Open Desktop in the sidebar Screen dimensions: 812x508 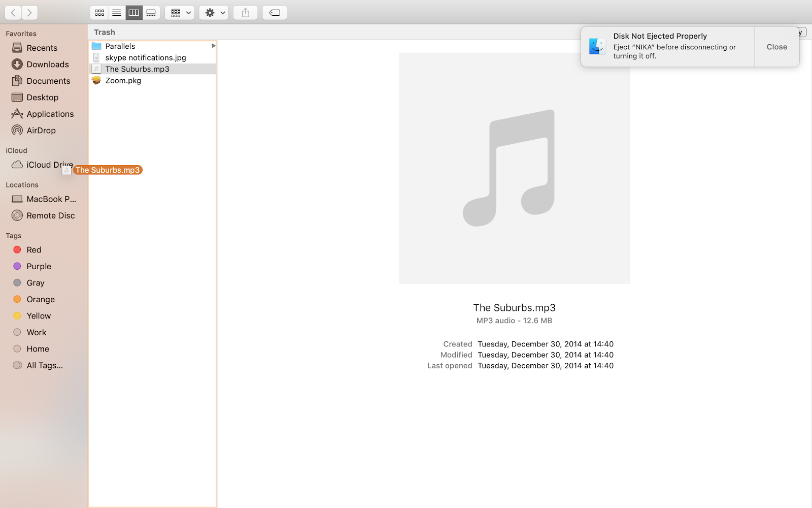[x=44, y=98]
